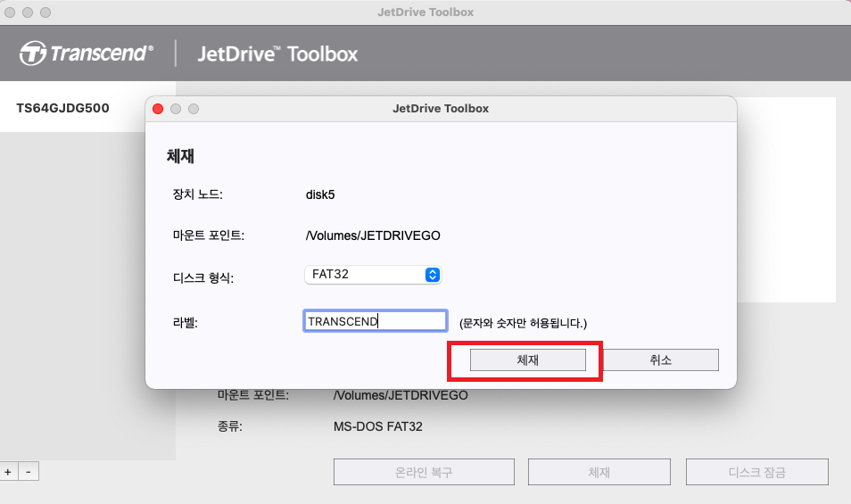Screen dimensions: 851x504
Task: Click the main window's JetDrive Toolbox title bar text
Action: point(425,12)
